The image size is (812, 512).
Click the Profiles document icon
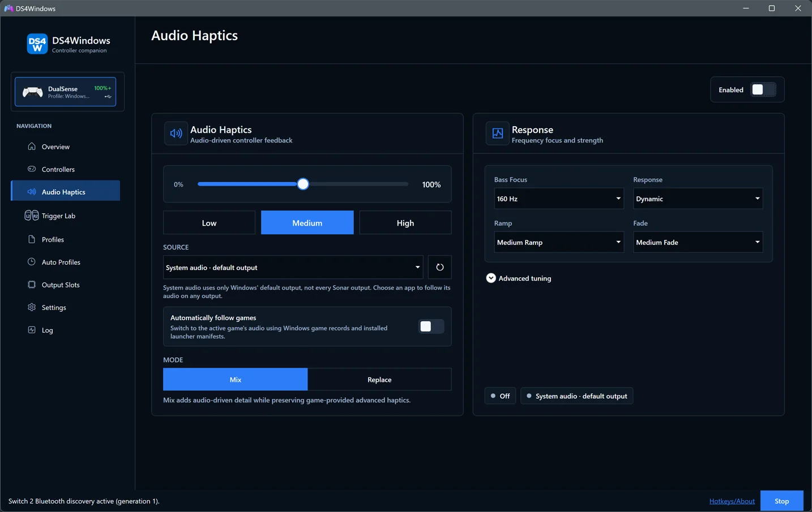[x=32, y=239]
